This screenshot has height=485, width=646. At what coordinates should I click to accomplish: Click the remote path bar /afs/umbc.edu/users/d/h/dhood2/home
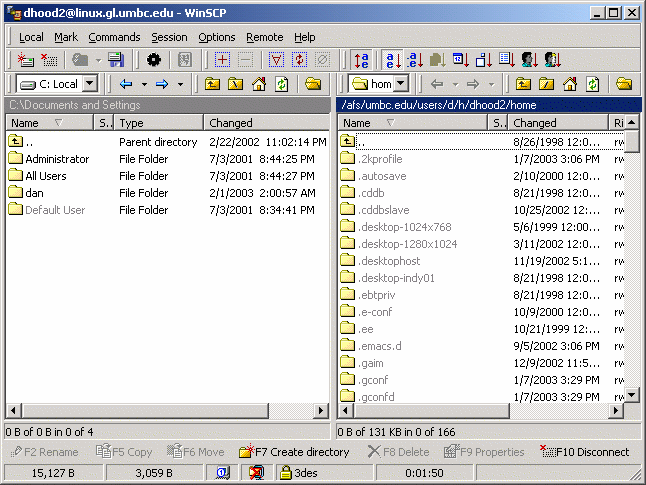pyautogui.click(x=489, y=105)
